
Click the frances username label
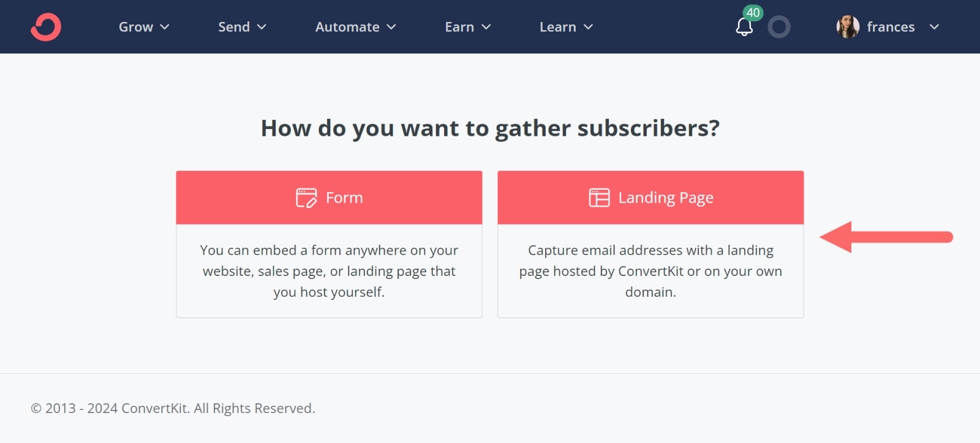[x=891, y=27]
